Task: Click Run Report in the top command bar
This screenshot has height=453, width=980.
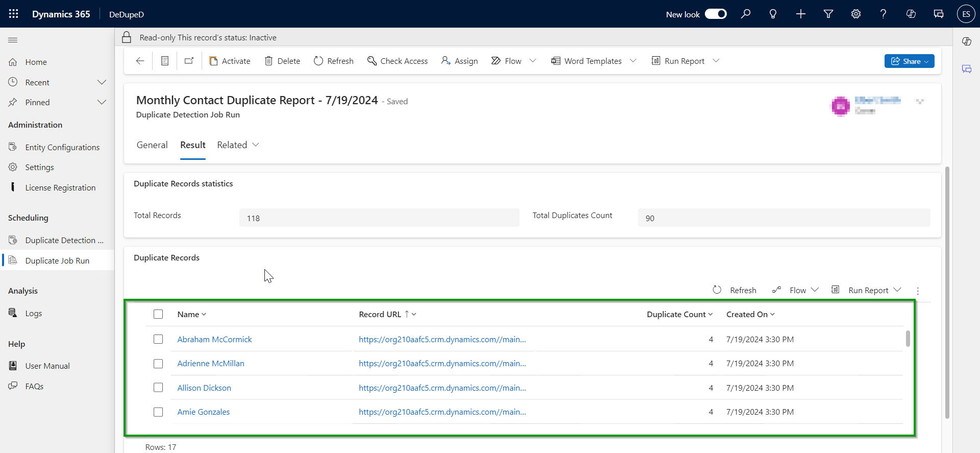Action: click(678, 61)
